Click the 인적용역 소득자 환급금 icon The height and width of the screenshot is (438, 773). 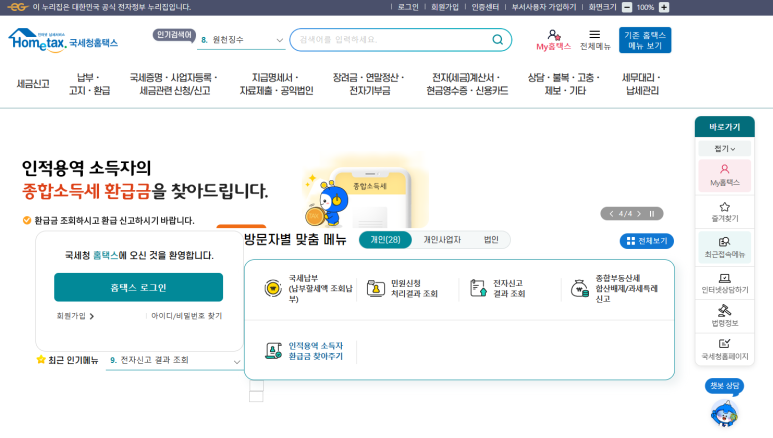pos(273,351)
